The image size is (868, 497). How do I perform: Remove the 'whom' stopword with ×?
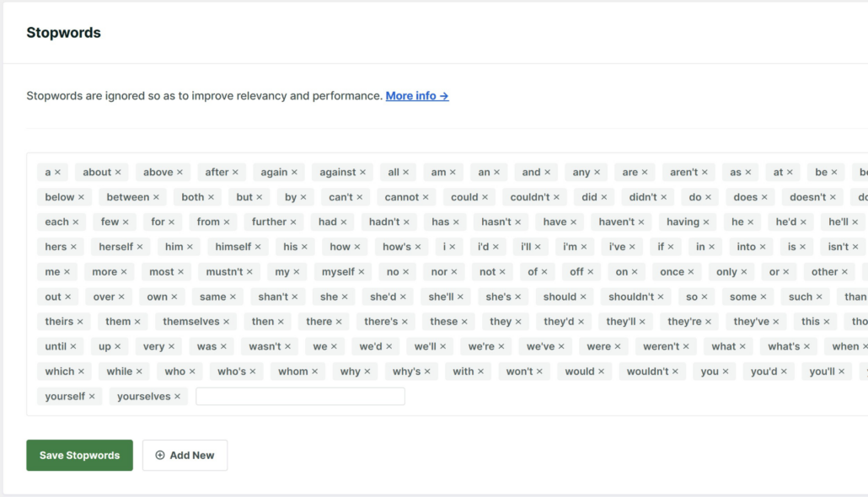pyautogui.click(x=315, y=371)
